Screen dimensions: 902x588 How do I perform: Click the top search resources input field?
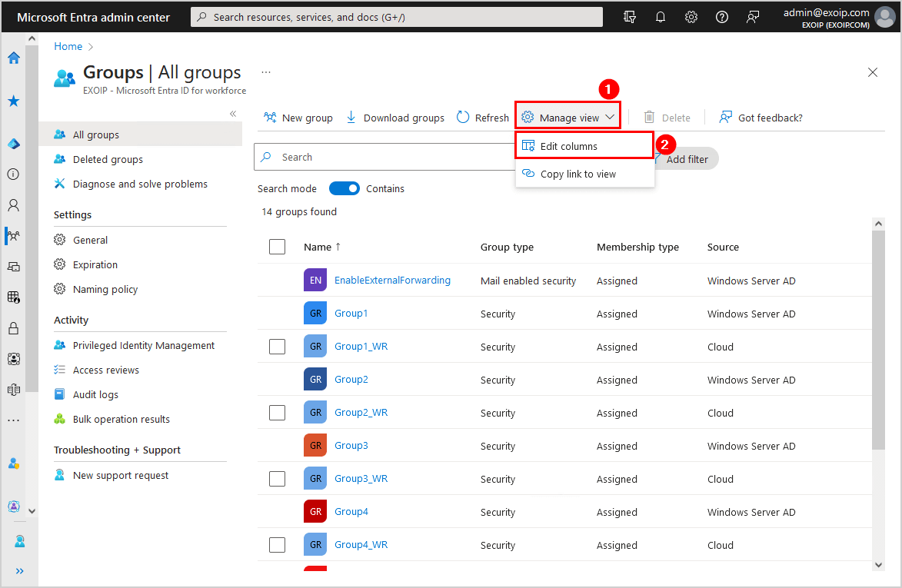pyautogui.click(x=396, y=17)
